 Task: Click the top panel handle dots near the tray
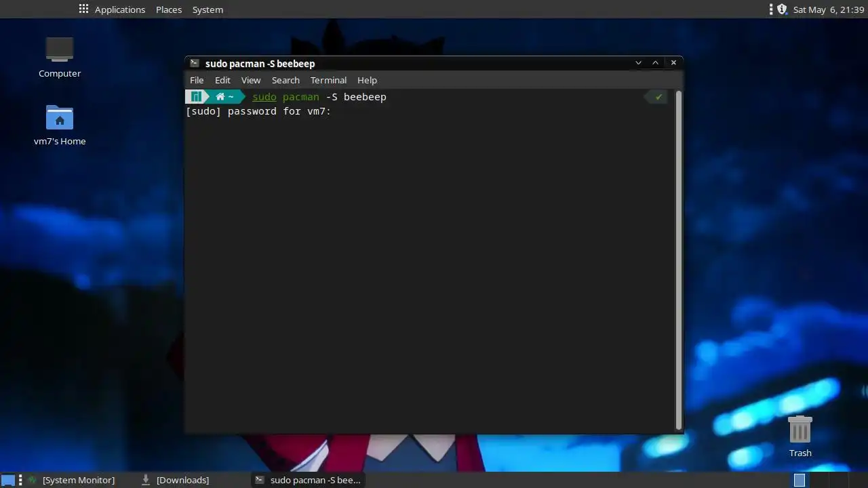click(771, 9)
